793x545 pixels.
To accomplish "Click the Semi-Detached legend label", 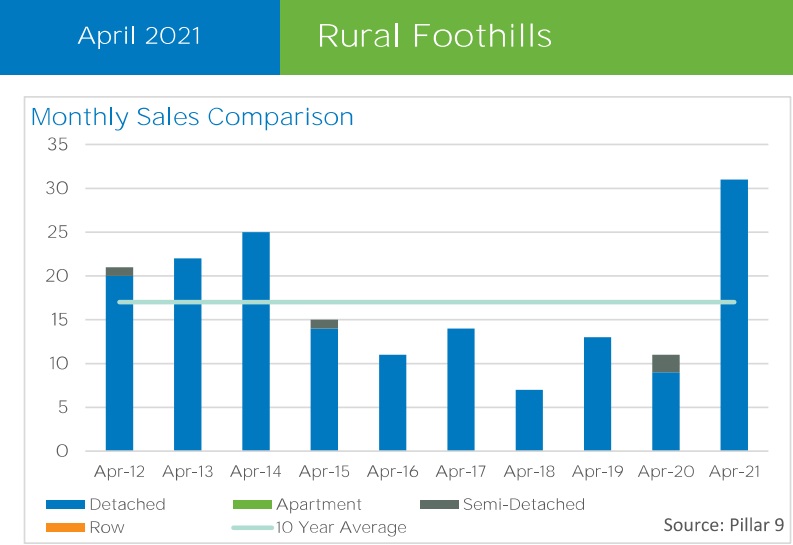I will [x=523, y=505].
